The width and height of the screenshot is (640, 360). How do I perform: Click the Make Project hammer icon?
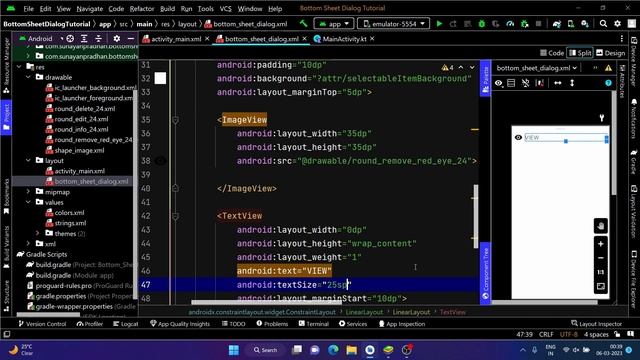303,24
